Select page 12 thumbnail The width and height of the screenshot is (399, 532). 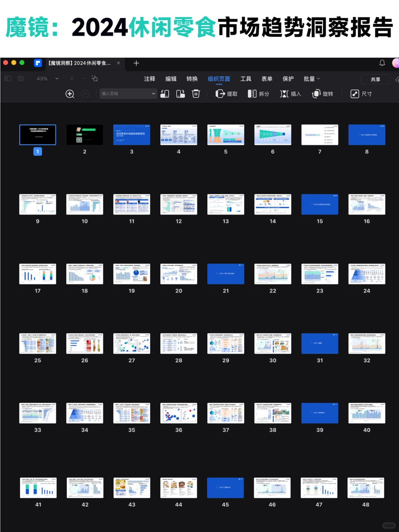pyautogui.click(x=179, y=204)
